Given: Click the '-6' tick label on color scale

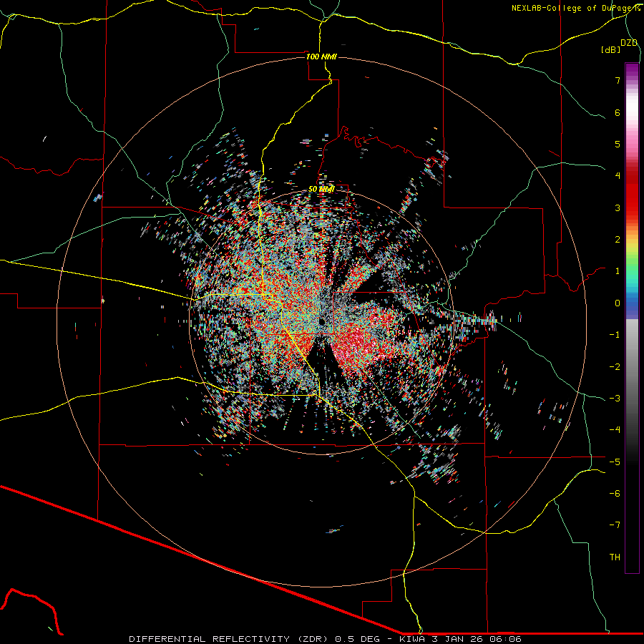Looking at the screenshot, I should pos(615,494).
